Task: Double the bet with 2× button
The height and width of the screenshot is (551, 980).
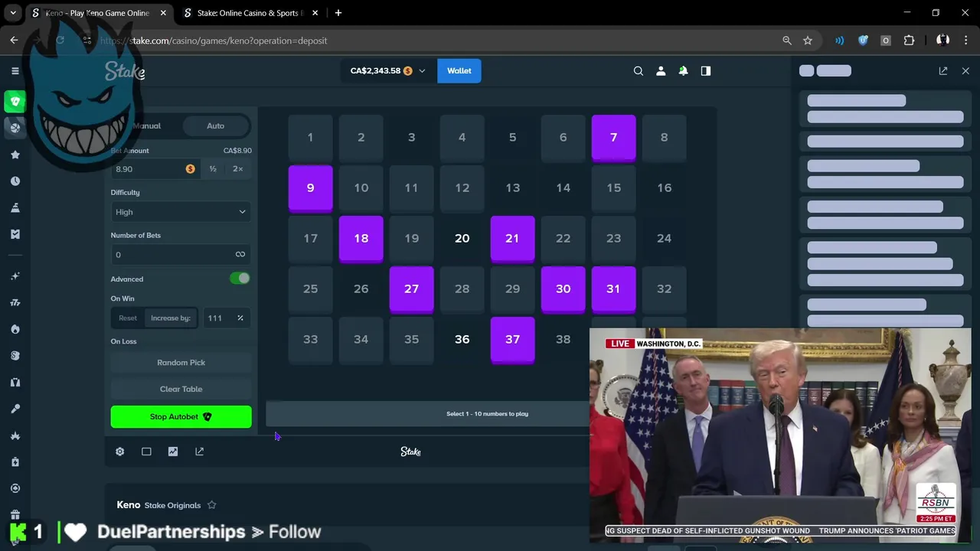Action: (x=238, y=169)
